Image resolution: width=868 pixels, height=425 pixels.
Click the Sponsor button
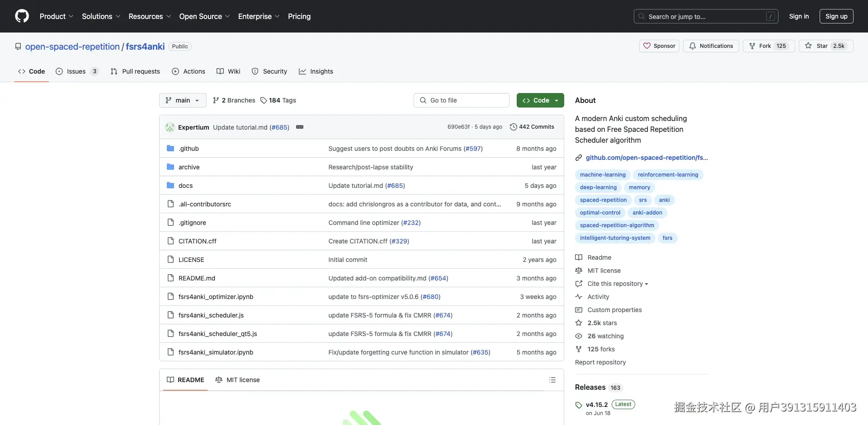tap(659, 46)
